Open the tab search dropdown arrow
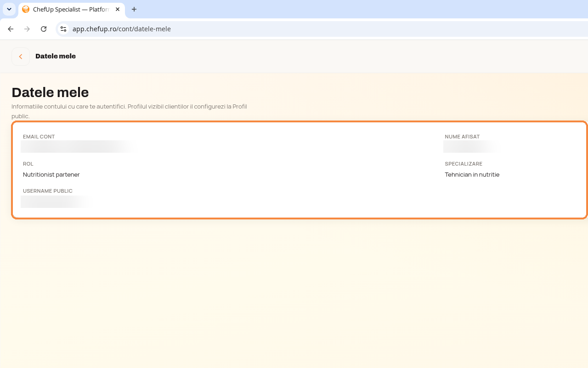The image size is (588, 368). (9, 9)
